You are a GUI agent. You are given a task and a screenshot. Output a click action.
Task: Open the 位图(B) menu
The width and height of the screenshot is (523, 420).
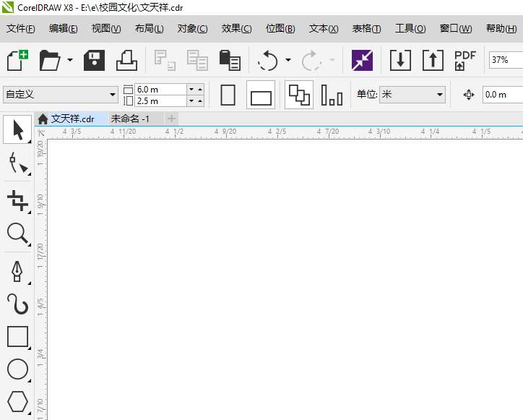point(280,29)
